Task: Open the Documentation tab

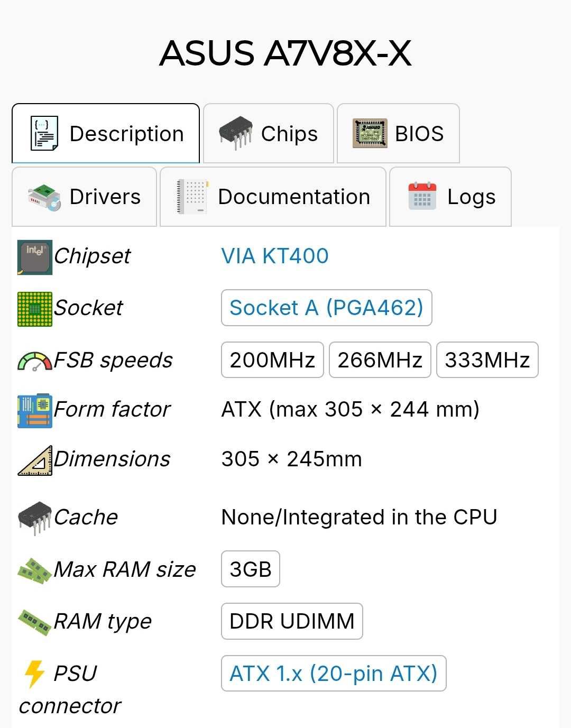Action: 273,197
